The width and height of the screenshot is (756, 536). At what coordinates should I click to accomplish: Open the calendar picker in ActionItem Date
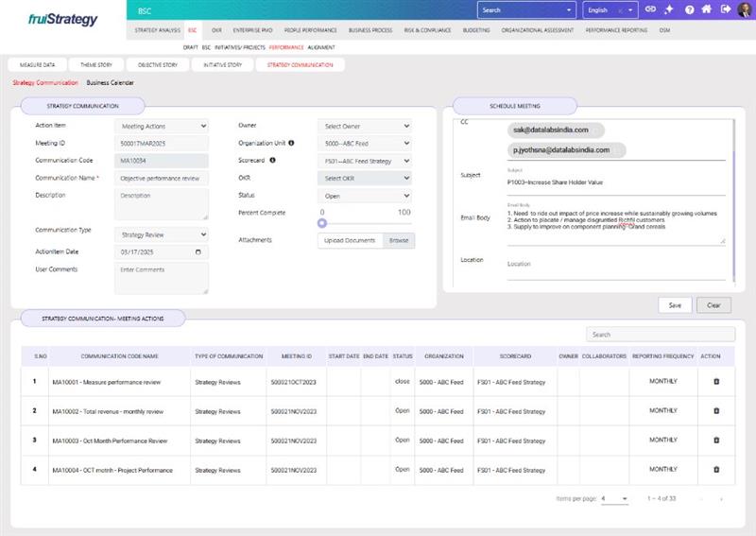[198, 252]
